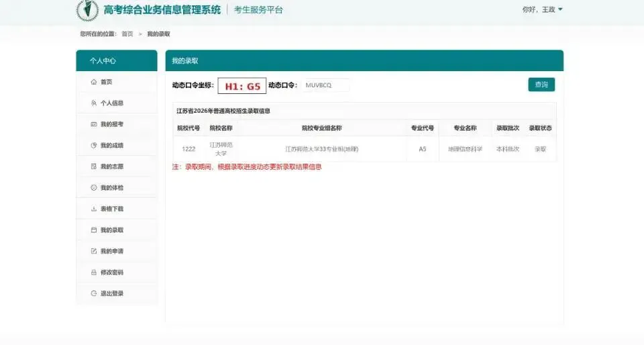Screen dimensions: 644x345
Task: Click the card icon beside 我的报考
Action: tap(94, 124)
